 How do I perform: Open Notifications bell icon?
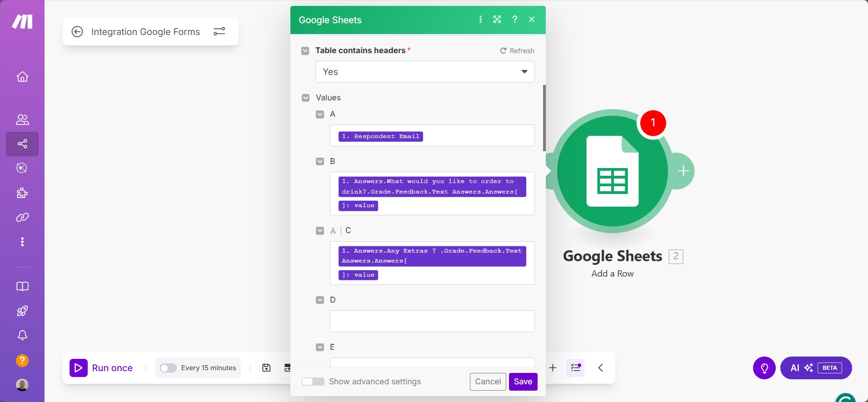pos(22,335)
